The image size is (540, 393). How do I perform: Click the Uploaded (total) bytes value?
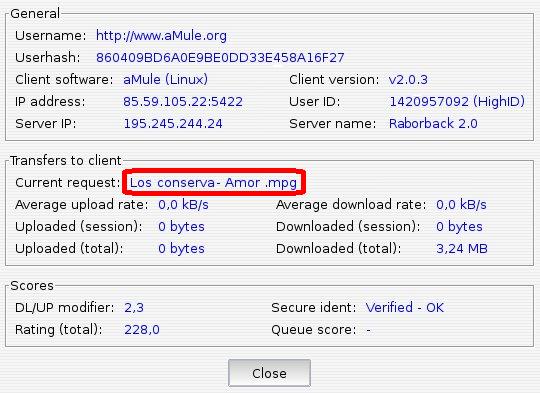coord(181,249)
